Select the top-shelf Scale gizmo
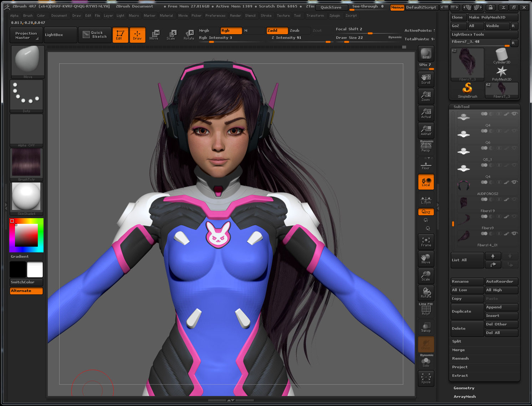 (x=171, y=35)
